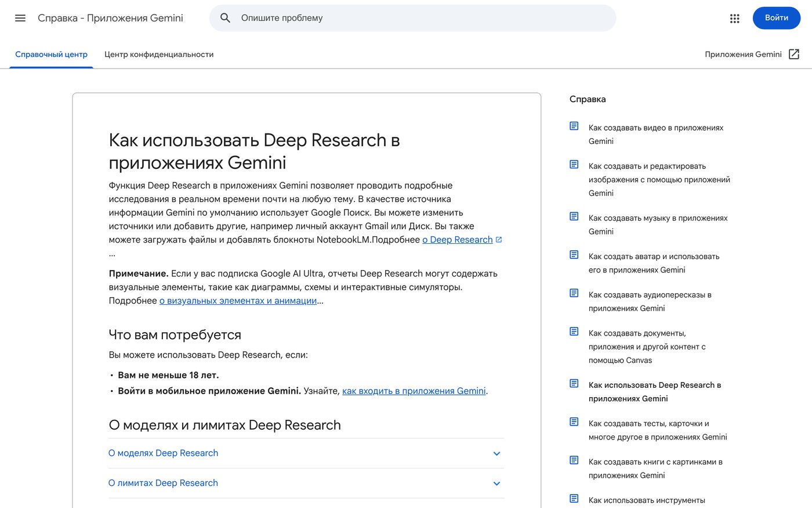Open Как создать аватар и использовать article

click(654, 263)
